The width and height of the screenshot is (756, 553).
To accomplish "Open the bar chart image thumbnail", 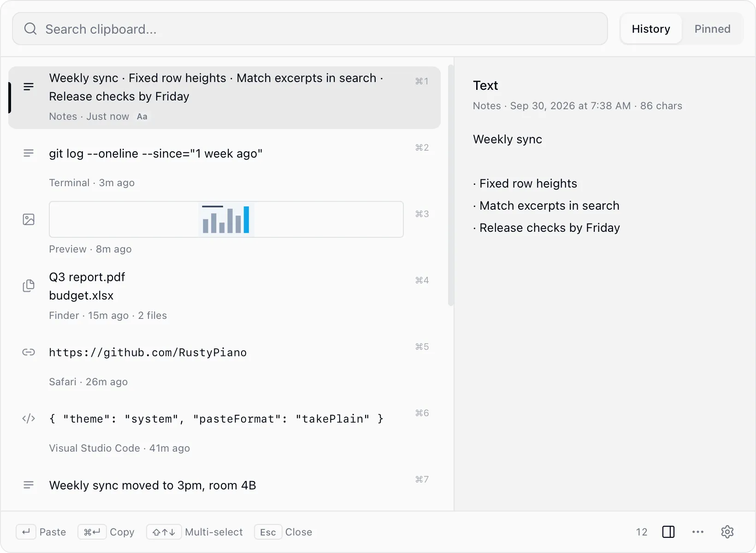I will [226, 219].
